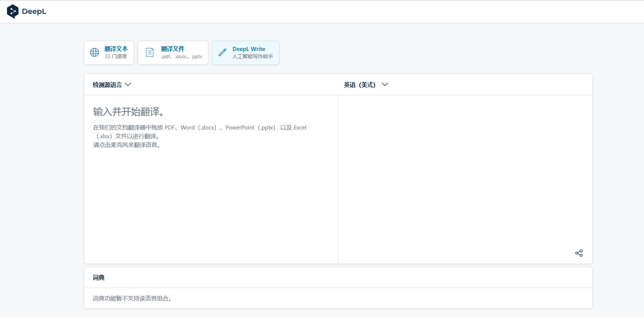The image size is (644, 324).
Task: Click into the 输入并开始翻译 source text field
Action: (211, 179)
